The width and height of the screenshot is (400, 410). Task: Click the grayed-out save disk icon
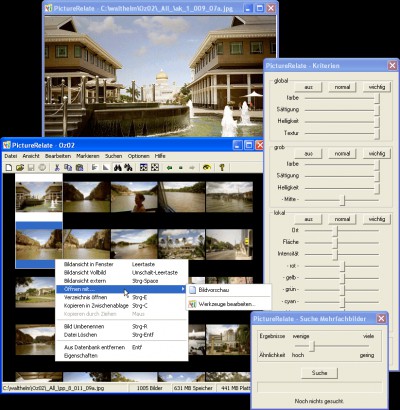[x=31, y=167]
